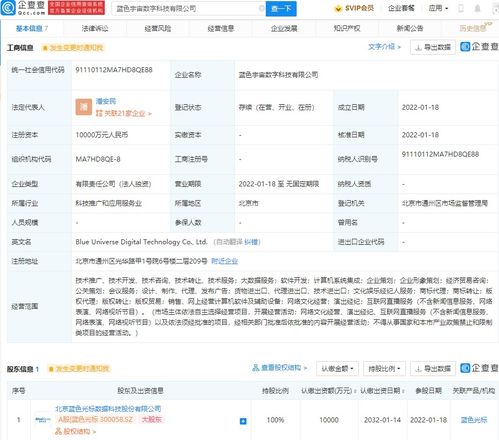Open shareholder 北京蓝色光标数据科技股份有限公司

[108, 409]
